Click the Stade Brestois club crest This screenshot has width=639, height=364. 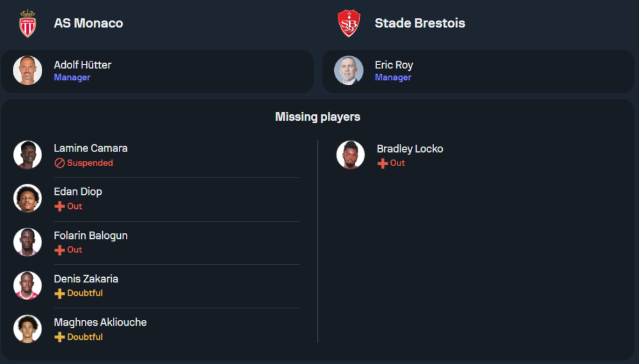[x=349, y=24]
